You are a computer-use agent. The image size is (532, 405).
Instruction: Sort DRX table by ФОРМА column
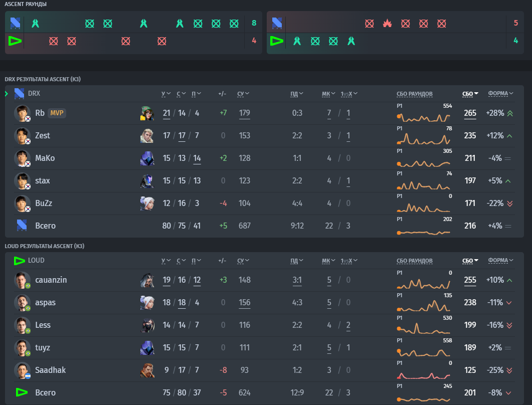tap(501, 93)
